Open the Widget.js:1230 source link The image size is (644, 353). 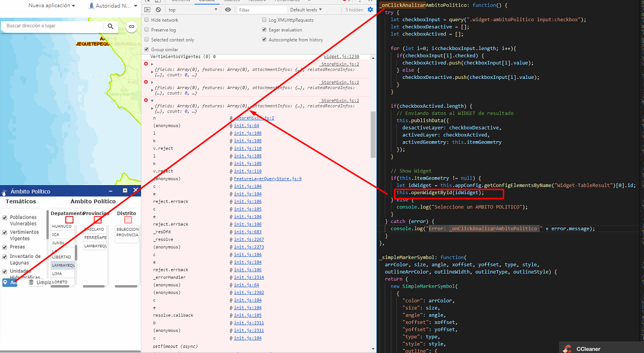(x=341, y=57)
